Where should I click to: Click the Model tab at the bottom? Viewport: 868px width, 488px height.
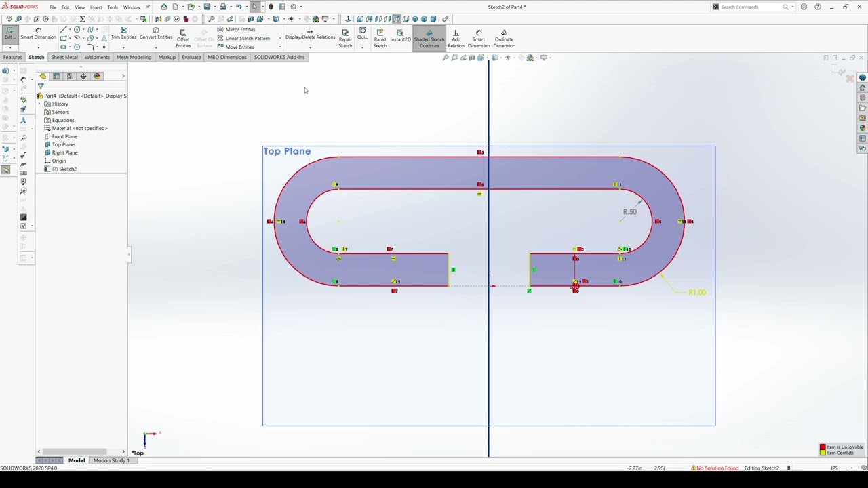pos(76,460)
